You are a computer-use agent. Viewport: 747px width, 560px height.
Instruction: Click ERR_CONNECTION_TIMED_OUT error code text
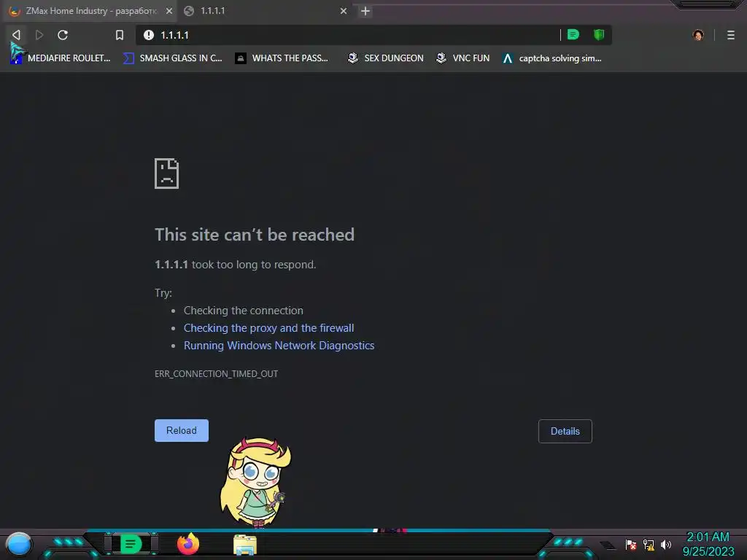pyautogui.click(x=216, y=374)
